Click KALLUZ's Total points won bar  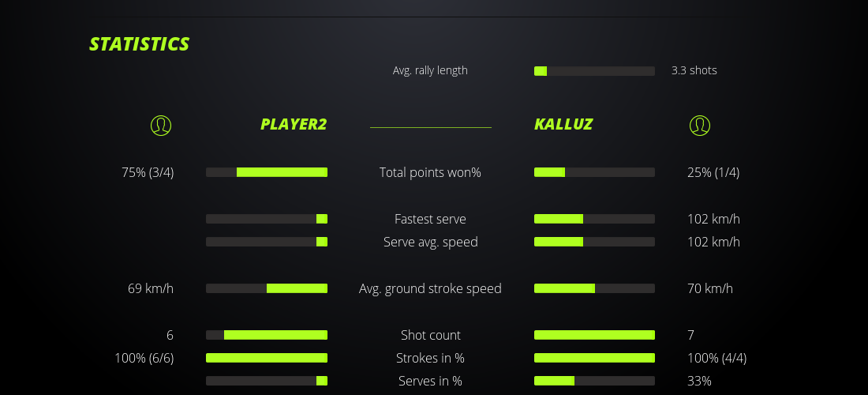tap(594, 172)
